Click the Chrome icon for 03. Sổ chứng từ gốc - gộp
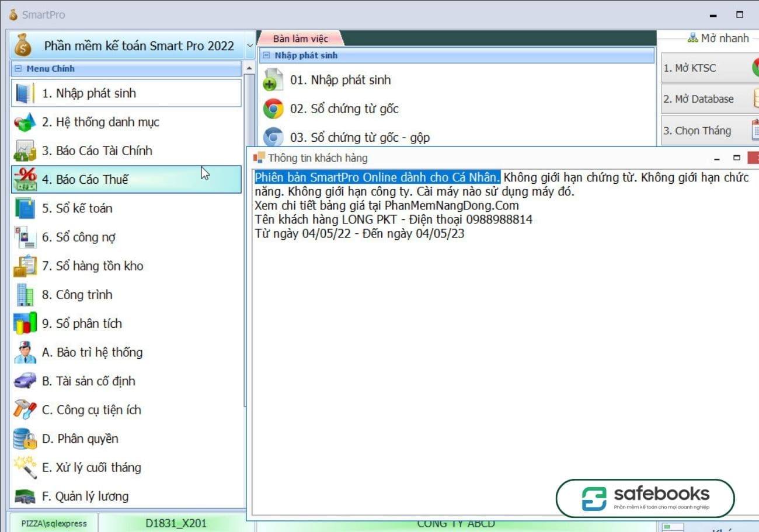759x532 pixels. pyautogui.click(x=273, y=137)
